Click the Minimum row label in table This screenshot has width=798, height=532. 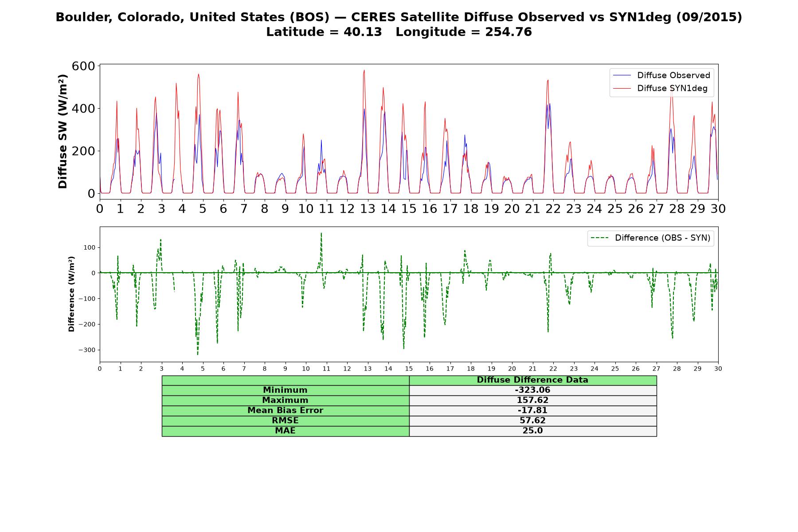click(x=285, y=390)
